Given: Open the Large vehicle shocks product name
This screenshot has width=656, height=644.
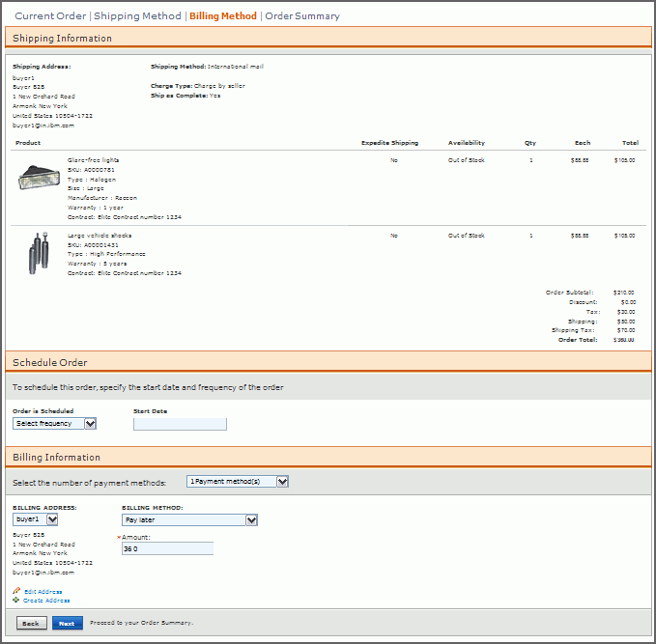Looking at the screenshot, I should tap(99, 235).
